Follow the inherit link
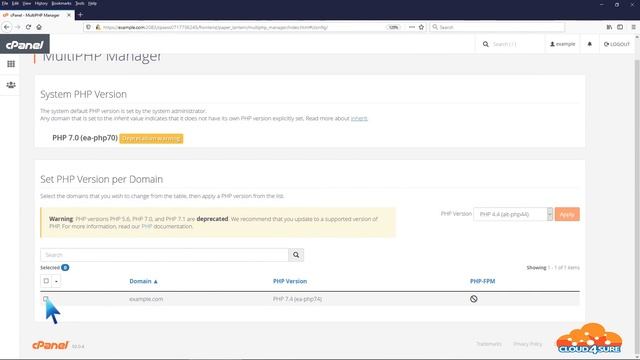Image resolution: width=640 pixels, height=360 pixels. 359,118
